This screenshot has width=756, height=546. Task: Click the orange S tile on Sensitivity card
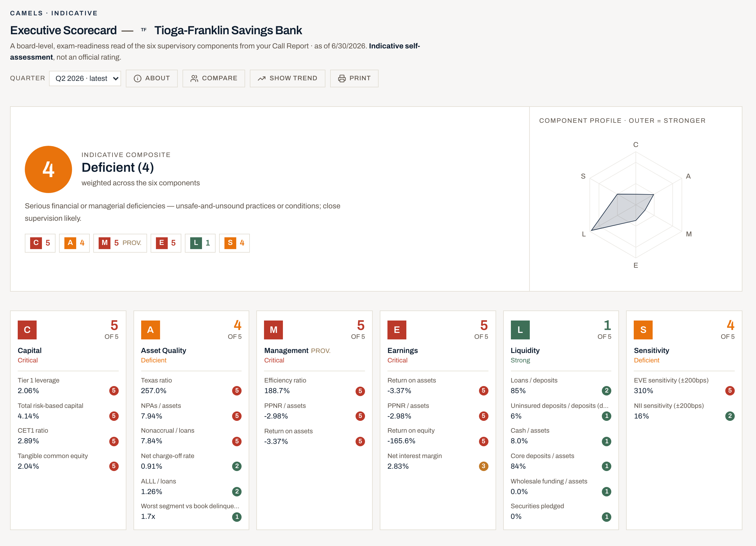[x=643, y=330]
